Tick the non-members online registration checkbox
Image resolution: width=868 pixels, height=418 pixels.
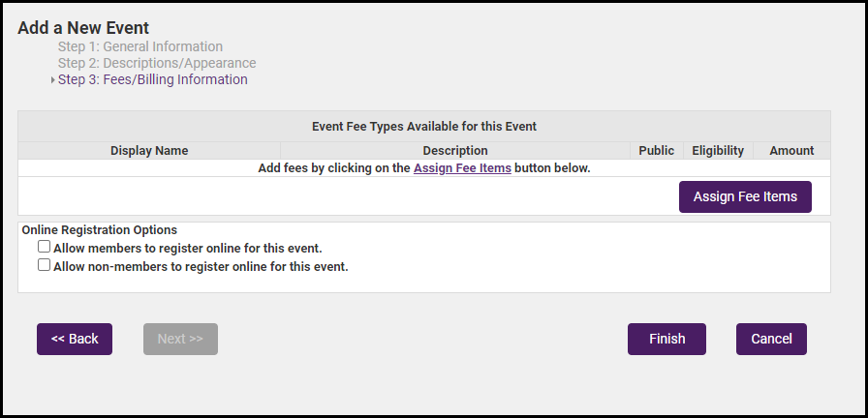tap(44, 265)
